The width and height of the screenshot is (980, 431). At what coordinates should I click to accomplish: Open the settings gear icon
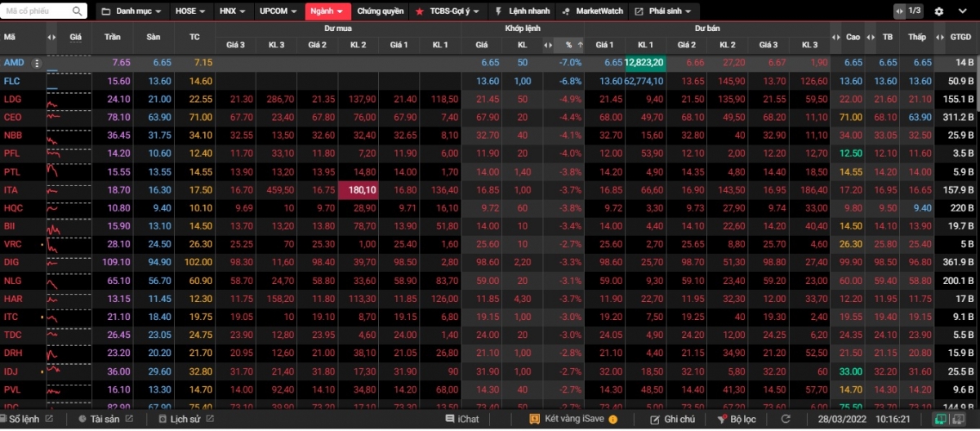939,11
